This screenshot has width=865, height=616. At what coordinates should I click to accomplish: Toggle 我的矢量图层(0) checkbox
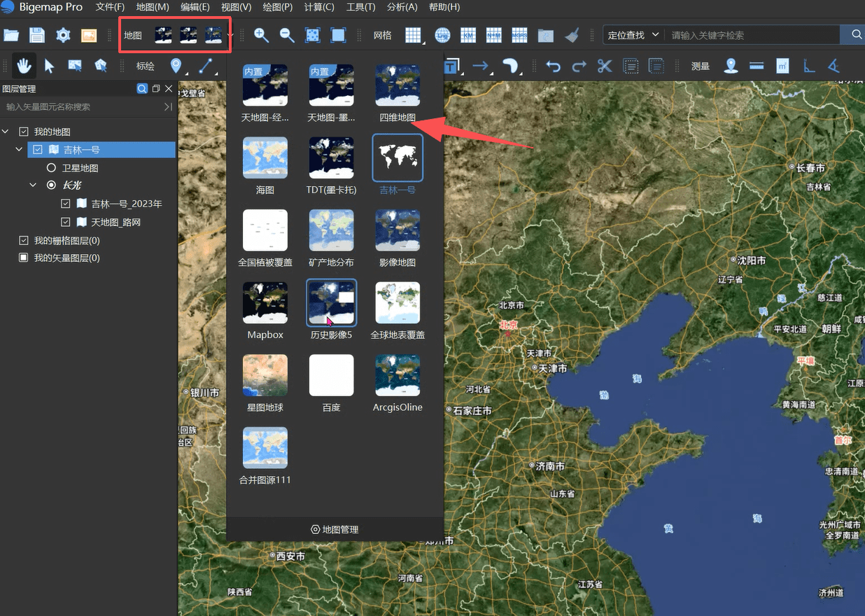click(x=24, y=258)
